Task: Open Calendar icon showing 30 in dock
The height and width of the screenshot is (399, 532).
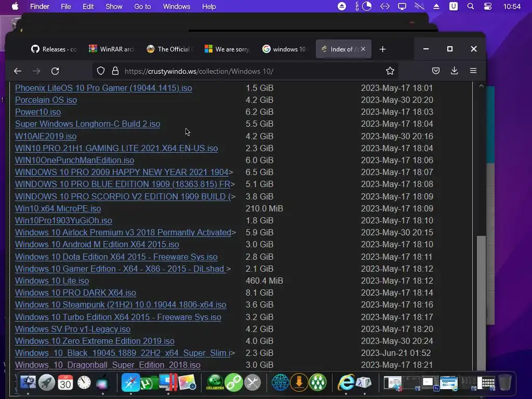Action: (x=65, y=383)
